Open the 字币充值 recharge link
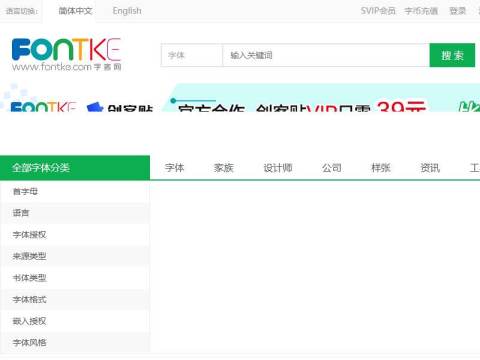 coord(421,11)
